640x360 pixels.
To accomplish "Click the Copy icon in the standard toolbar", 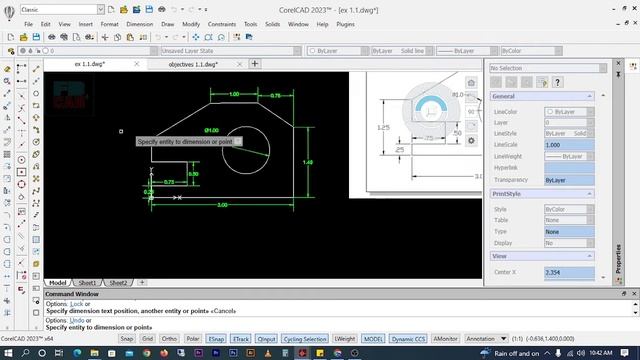I will pos(118,37).
